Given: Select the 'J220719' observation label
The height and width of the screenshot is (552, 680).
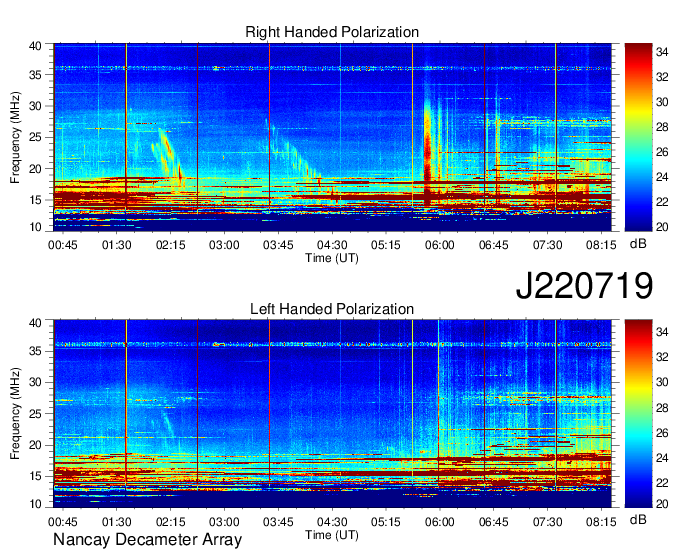Looking at the screenshot, I should [x=584, y=285].
